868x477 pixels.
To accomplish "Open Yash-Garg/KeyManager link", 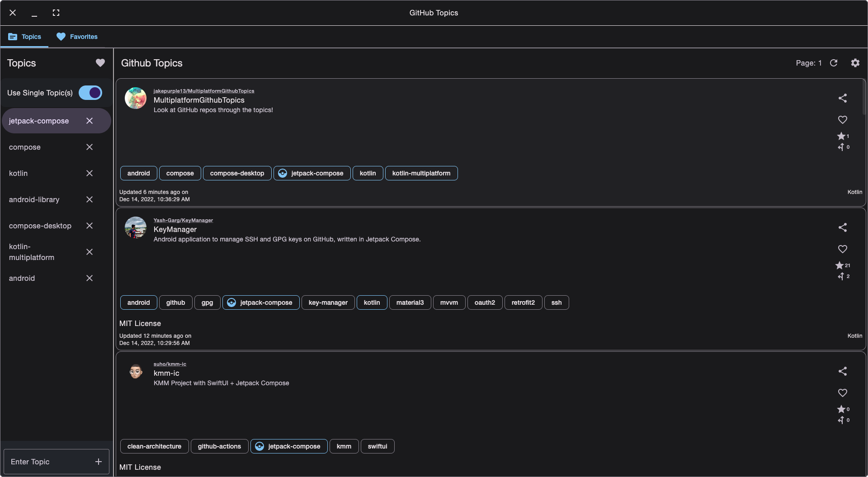I will 183,220.
